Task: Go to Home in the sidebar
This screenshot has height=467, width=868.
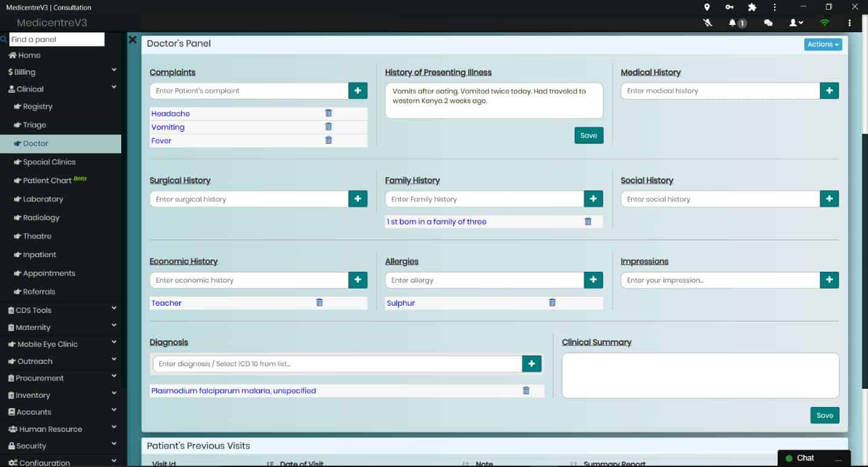Action: [24, 55]
